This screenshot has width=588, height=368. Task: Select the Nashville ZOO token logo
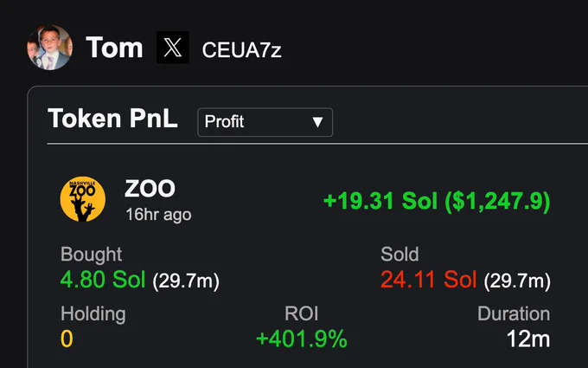[83, 199]
